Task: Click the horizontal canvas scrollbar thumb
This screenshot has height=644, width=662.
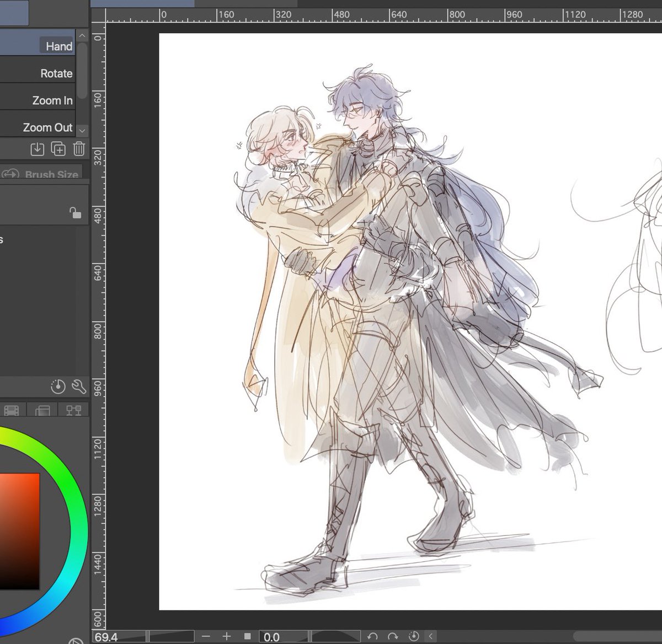Action: (617, 637)
